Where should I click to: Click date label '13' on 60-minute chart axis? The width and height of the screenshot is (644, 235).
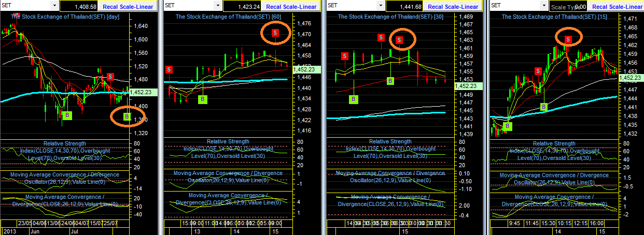pyautogui.click(x=196, y=230)
